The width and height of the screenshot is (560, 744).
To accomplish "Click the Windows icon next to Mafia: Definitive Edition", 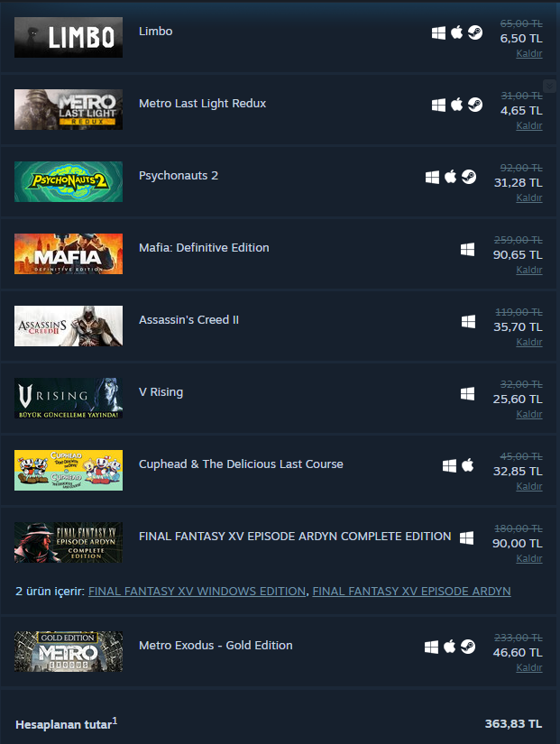I will coord(467,249).
